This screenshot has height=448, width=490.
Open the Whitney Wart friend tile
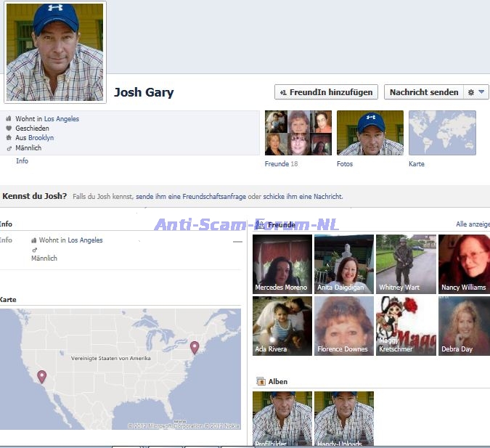tap(406, 264)
